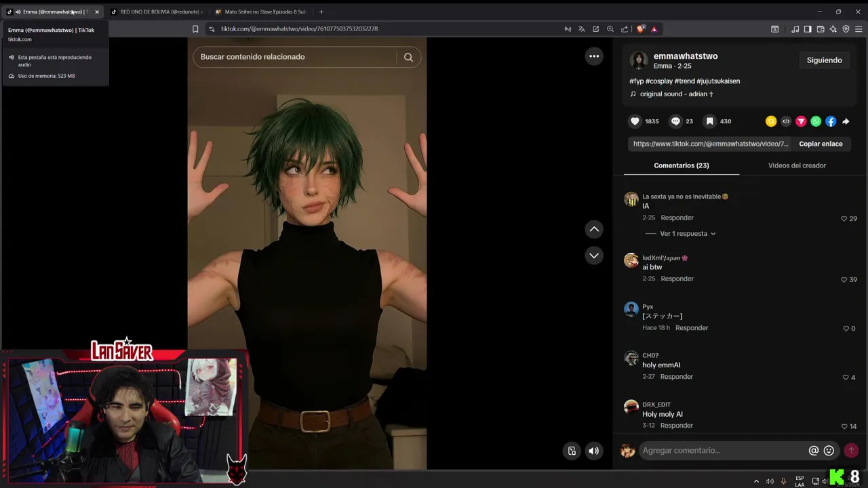
Task: Switch to RED UNO DE BOLIVIA browser tab
Action: click(x=157, y=12)
